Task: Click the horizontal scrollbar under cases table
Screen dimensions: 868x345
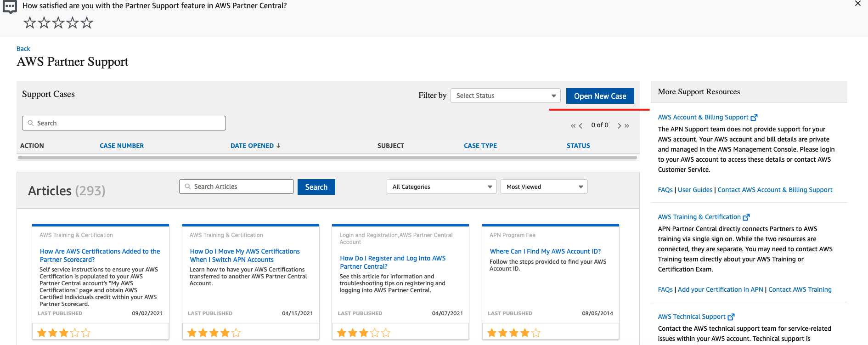Action: click(x=327, y=158)
